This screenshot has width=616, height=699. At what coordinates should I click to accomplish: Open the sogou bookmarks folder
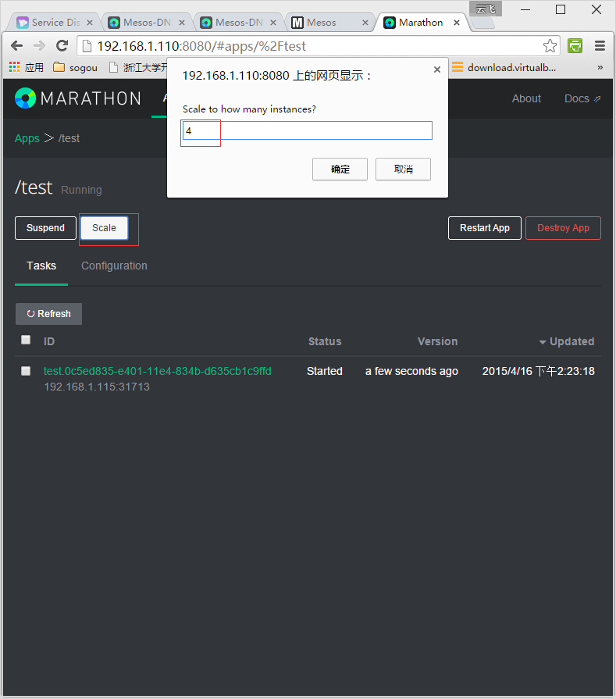[75, 67]
